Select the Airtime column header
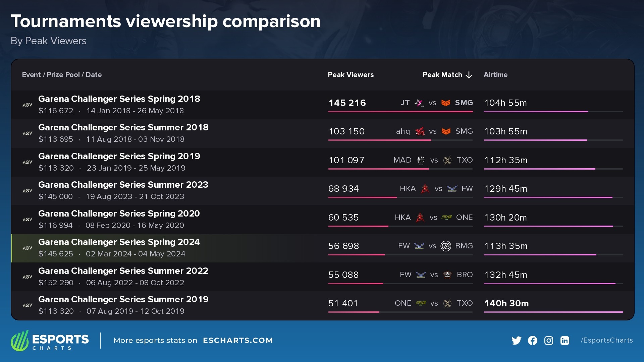This screenshot has height=362, width=644. (495, 75)
